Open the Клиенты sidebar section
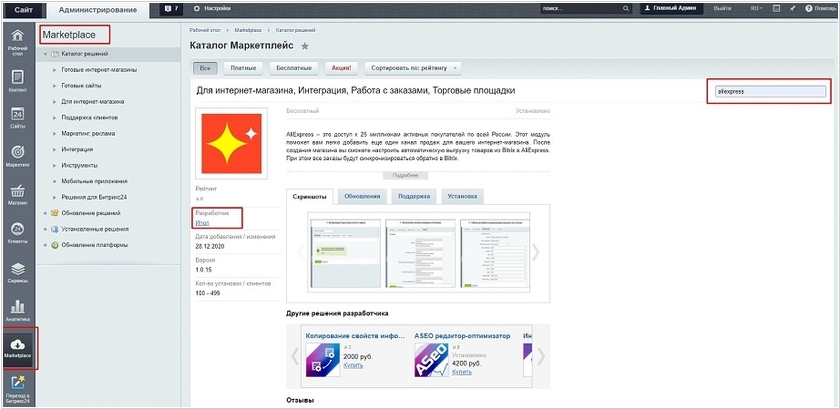The image size is (840, 409). click(18, 233)
